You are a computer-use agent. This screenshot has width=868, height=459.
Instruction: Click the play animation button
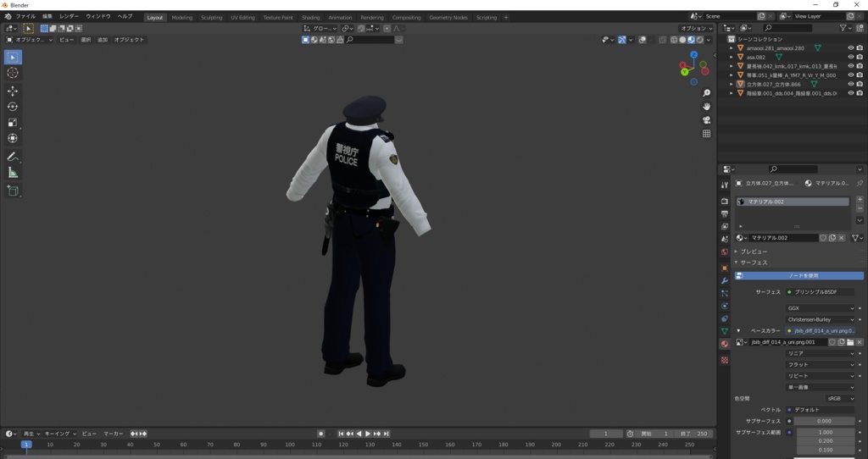[368, 434]
